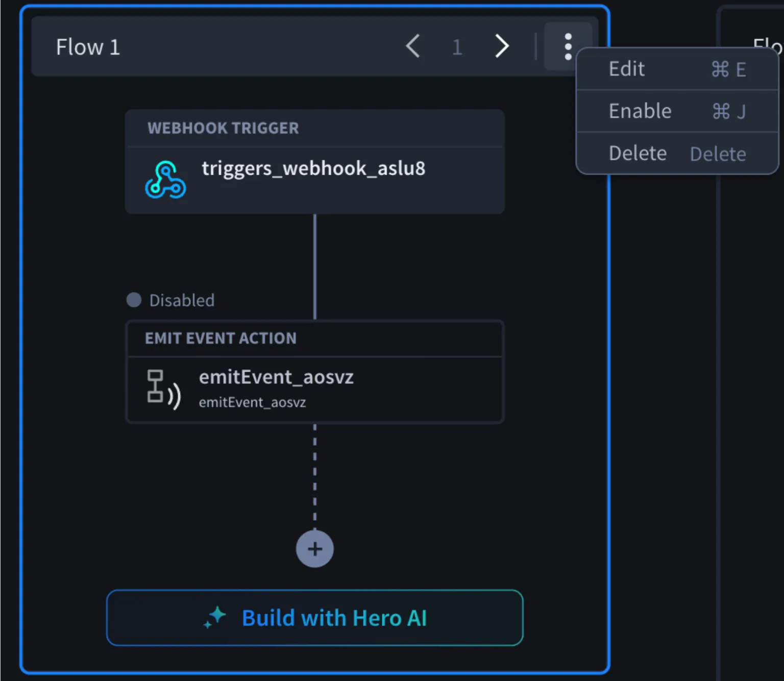Click the sparkle icon on Hero AI button

(215, 617)
